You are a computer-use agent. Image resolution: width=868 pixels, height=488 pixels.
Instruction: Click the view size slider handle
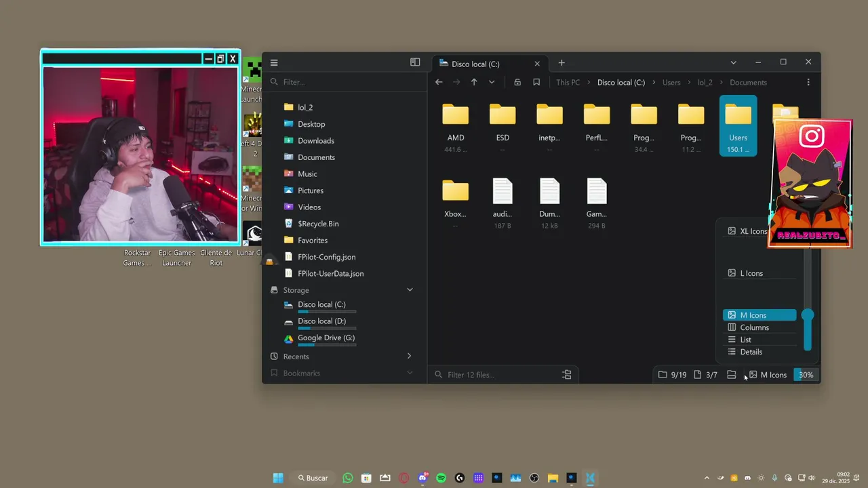tap(808, 315)
